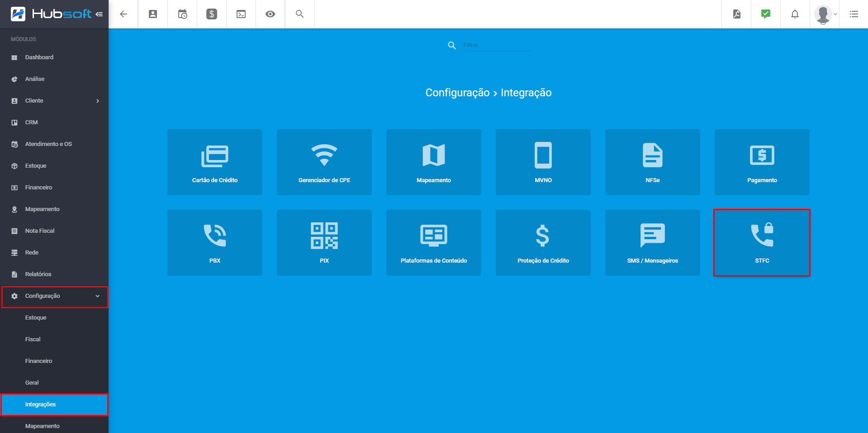Image resolution: width=868 pixels, height=433 pixels.
Task: Click the eye icon in top toolbar
Action: point(270,14)
